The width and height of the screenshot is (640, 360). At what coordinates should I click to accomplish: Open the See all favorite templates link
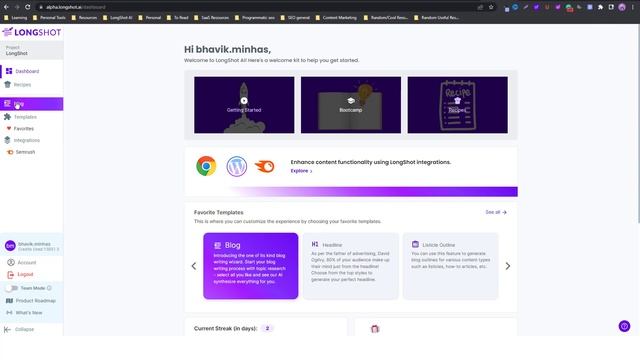point(496,212)
